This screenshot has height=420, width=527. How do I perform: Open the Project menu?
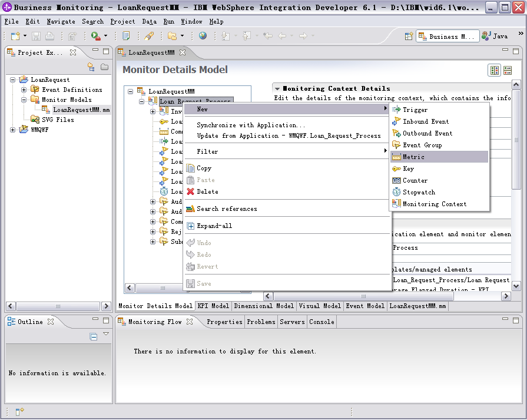tap(122, 22)
